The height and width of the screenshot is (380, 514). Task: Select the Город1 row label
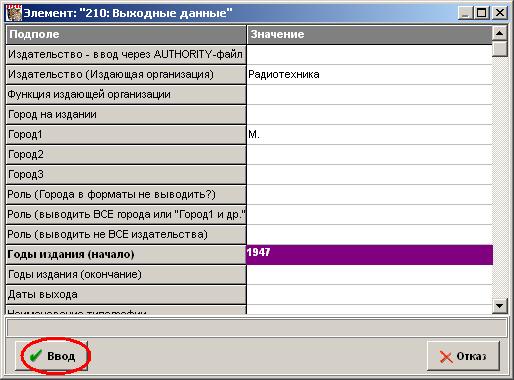(126, 134)
